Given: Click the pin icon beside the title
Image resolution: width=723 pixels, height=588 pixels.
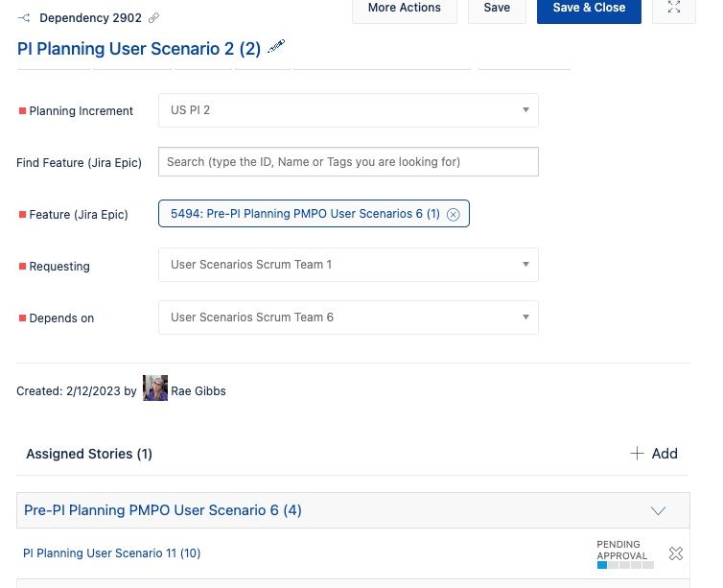Looking at the screenshot, I should pyautogui.click(x=276, y=47).
